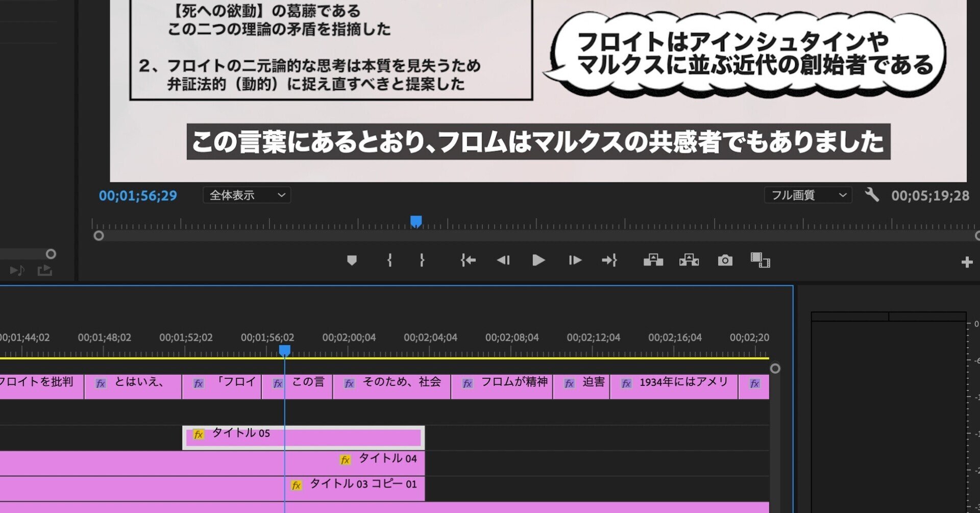Open the フル画質 playback quality dropdown
The width and height of the screenshot is (980, 513).
[x=808, y=195]
